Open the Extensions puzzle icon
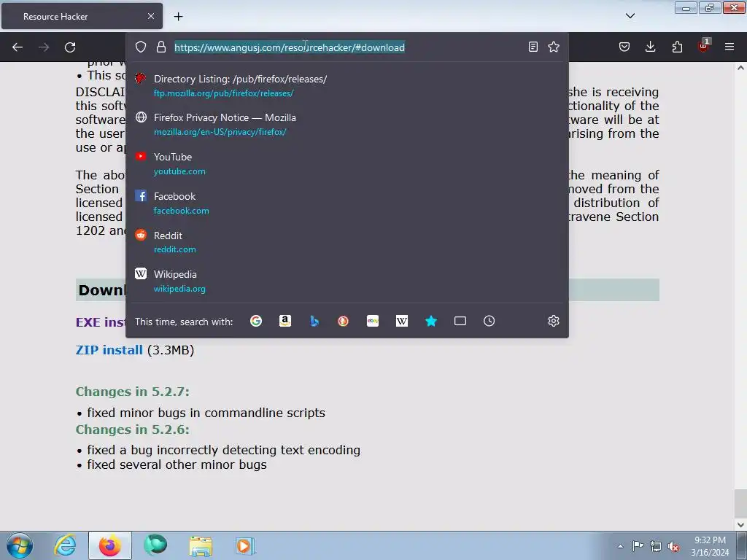 tap(677, 47)
